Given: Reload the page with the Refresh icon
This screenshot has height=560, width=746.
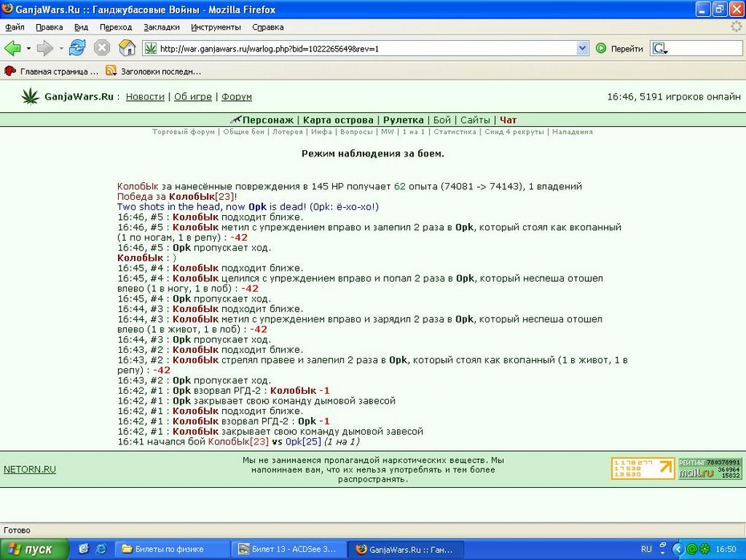Looking at the screenshot, I should coord(77,48).
